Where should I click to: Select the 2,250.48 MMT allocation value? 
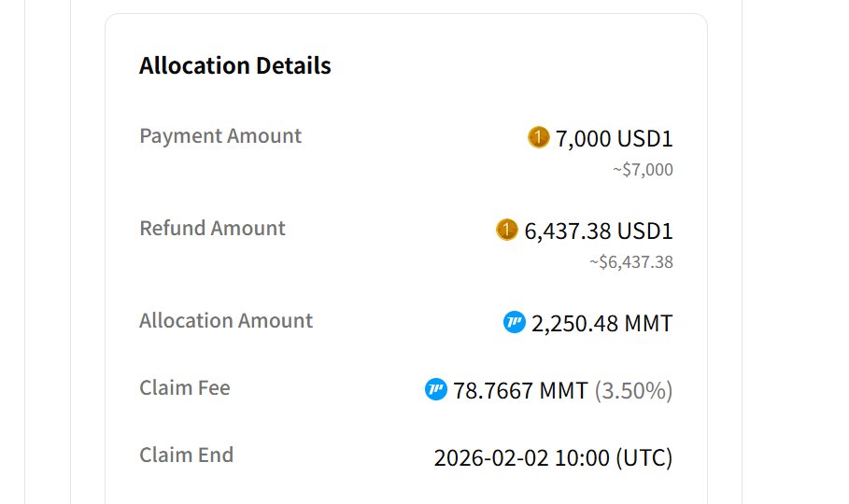click(x=601, y=324)
